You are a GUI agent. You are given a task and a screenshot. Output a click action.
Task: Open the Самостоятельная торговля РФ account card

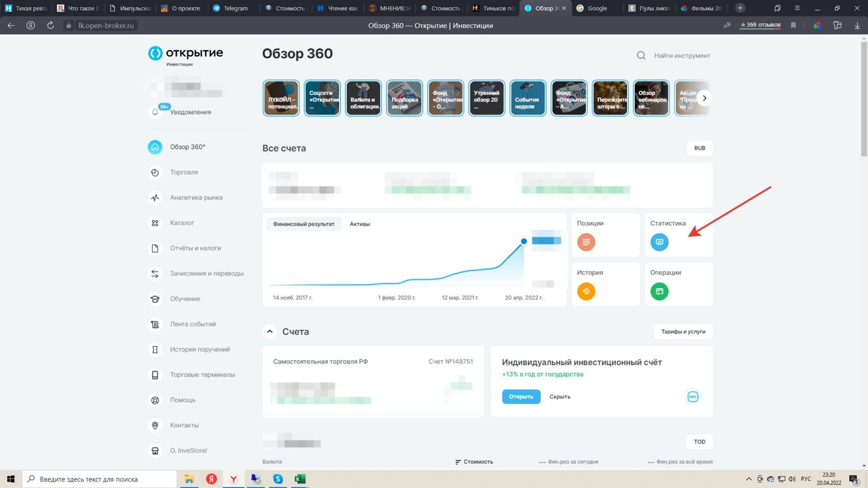[373, 382]
